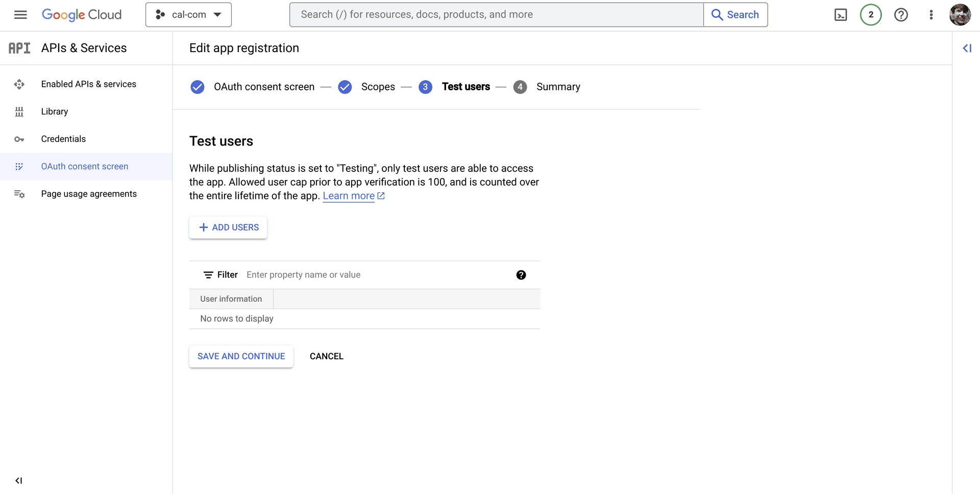Image resolution: width=980 pixels, height=494 pixels.
Task: Click SAVE AND CONTINUE
Action: (x=241, y=356)
